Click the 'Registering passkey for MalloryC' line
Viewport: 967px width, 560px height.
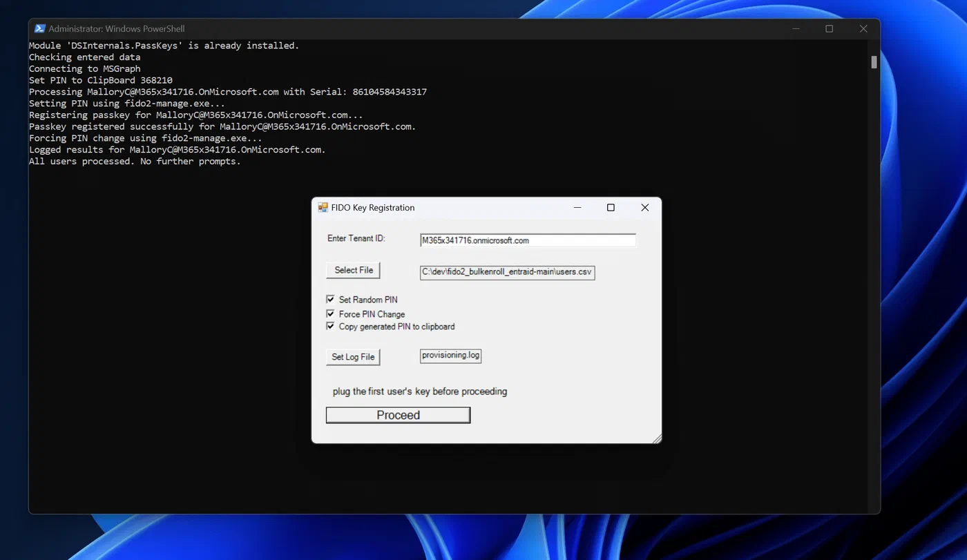click(x=196, y=115)
